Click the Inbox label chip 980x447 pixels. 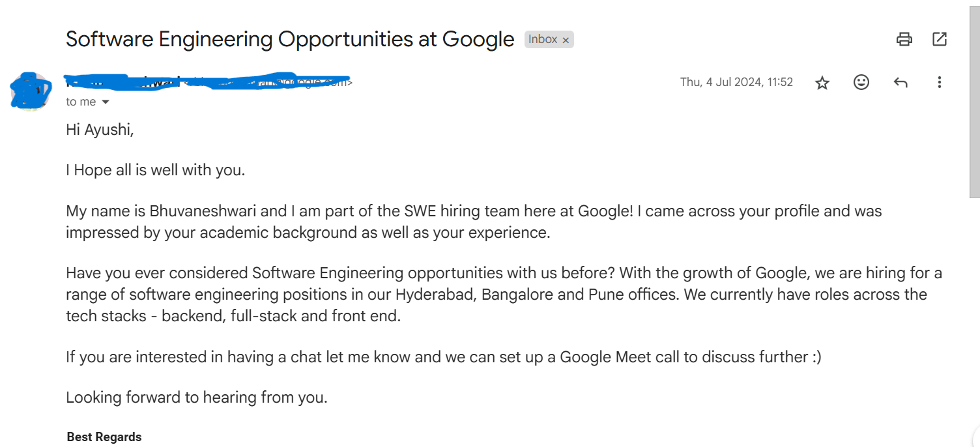click(542, 39)
